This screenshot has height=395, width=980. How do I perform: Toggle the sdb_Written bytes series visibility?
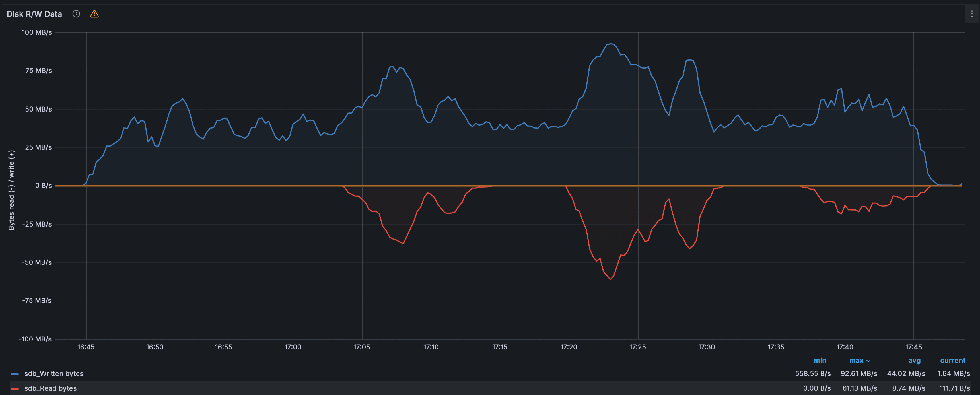(54, 373)
